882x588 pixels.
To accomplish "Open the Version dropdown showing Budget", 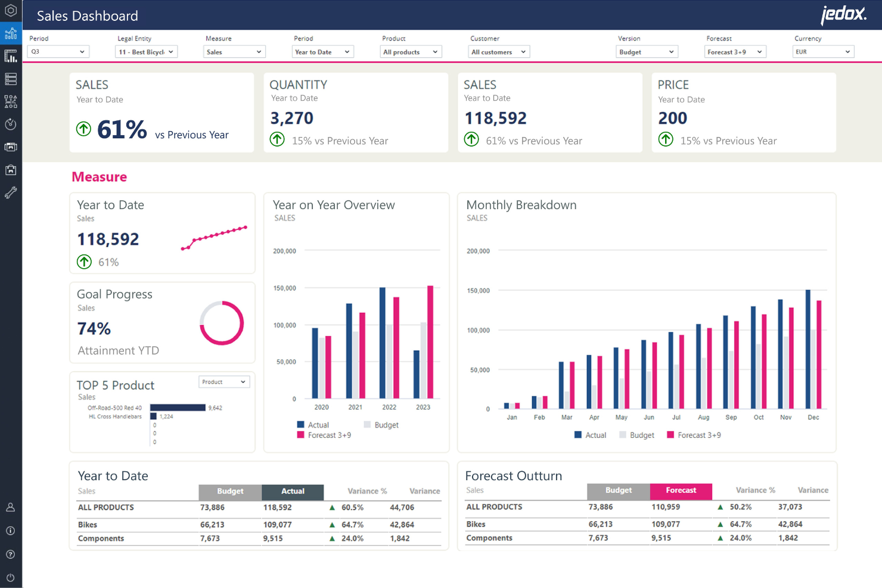I will [x=647, y=52].
